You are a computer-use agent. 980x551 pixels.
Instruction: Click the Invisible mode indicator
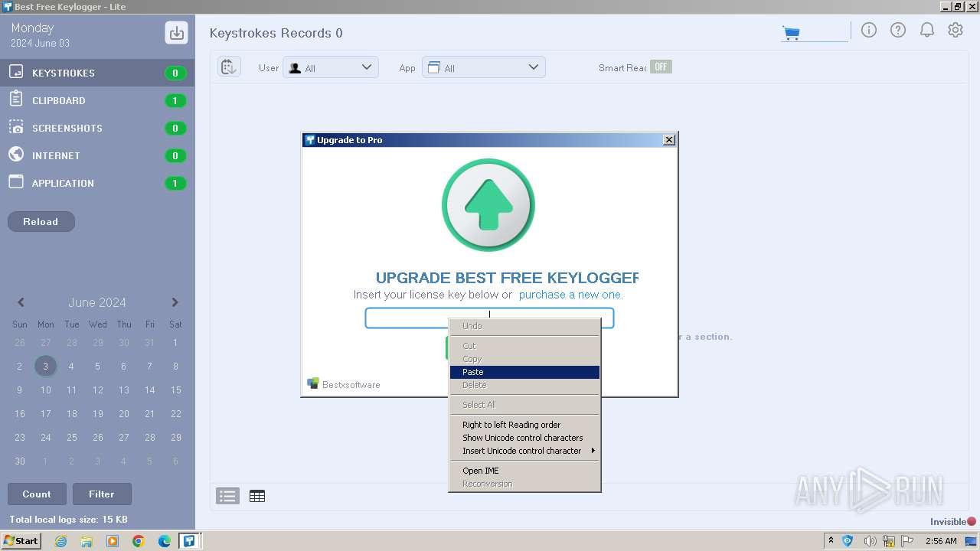pyautogui.click(x=953, y=522)
